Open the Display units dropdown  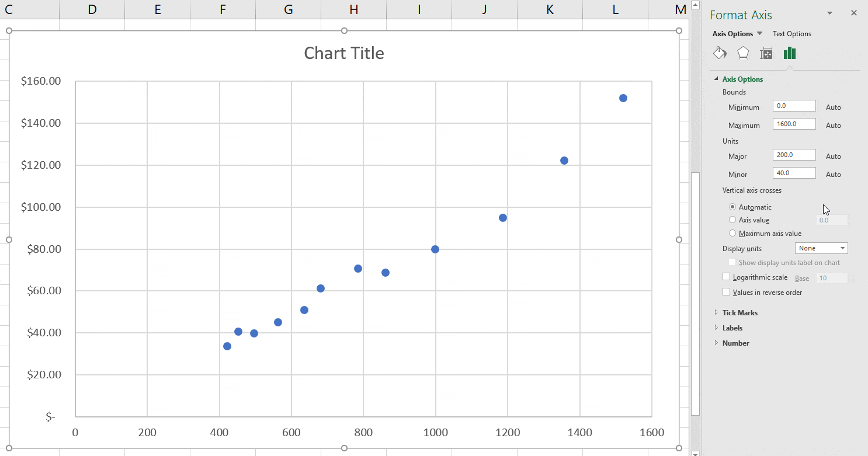pos(821,248)
